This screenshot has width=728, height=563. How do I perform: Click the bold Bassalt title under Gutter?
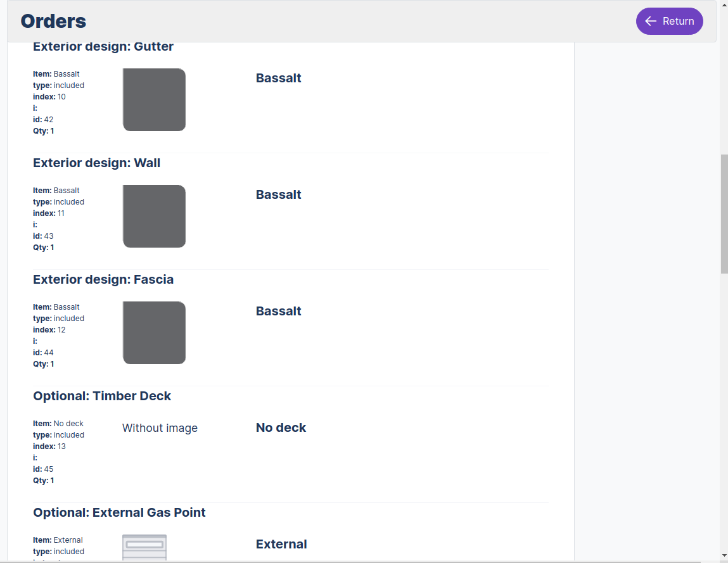[278, 78]
